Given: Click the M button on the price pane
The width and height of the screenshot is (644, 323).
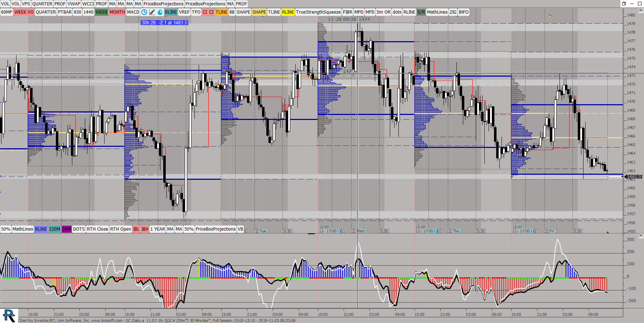Looking at the screenshot, I should point(641,11).
